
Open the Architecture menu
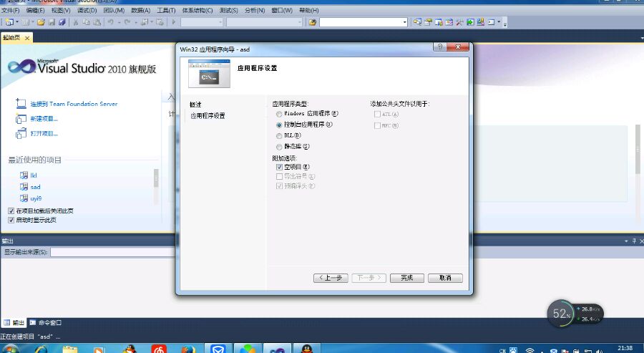(x=197, y=10)
